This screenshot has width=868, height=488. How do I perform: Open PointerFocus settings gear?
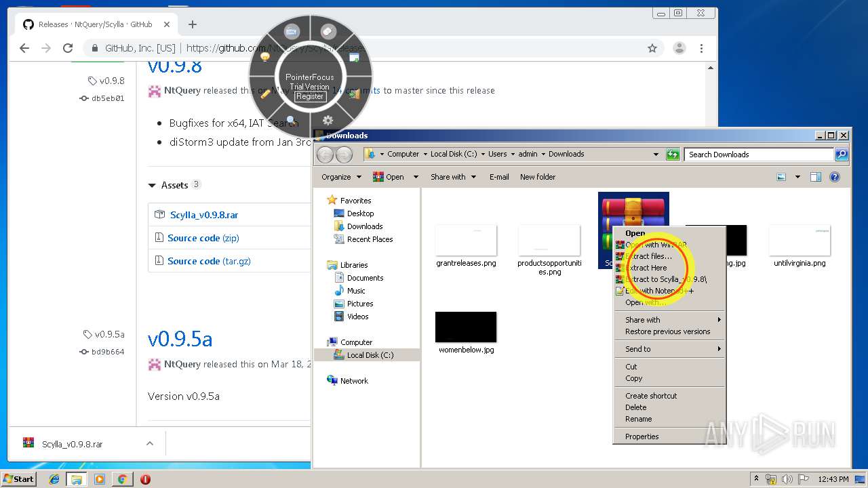point(328,121)
